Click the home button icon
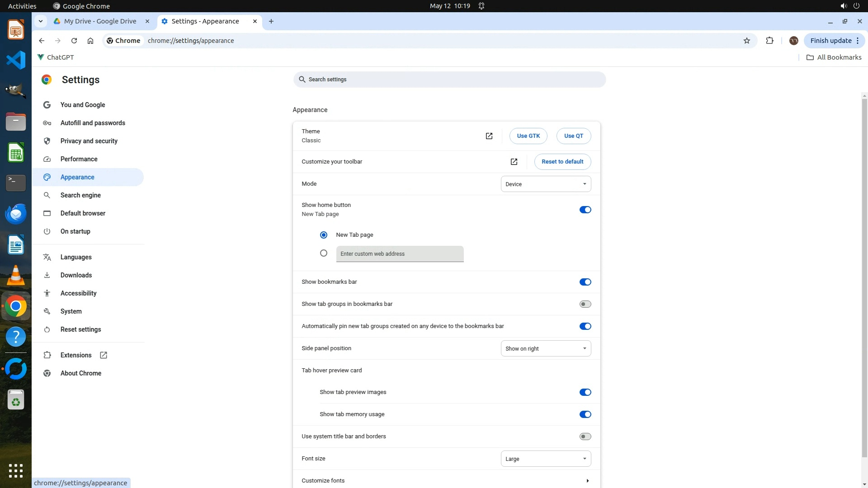The image size is (868, 488). tap(90, 41)
